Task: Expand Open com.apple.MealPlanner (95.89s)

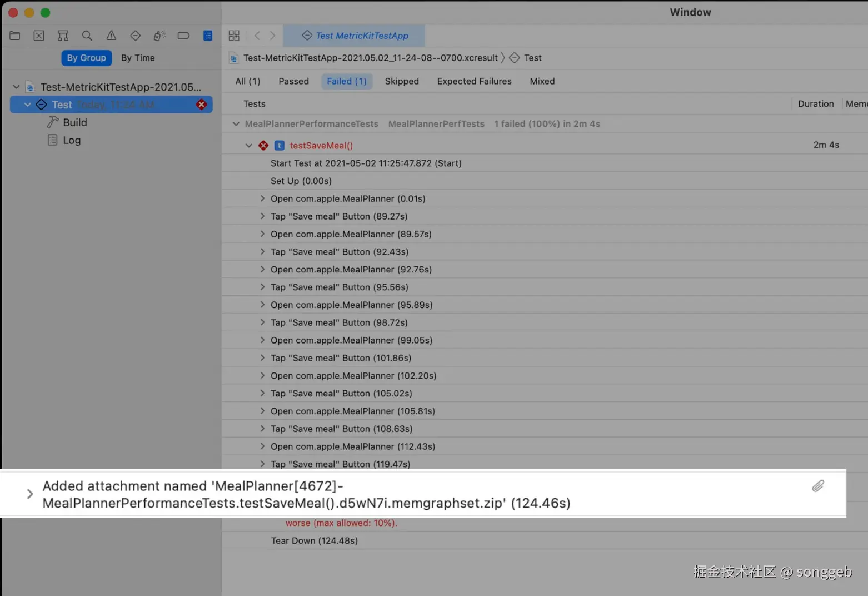Action: pyautogui.click(x=262, y=305)
